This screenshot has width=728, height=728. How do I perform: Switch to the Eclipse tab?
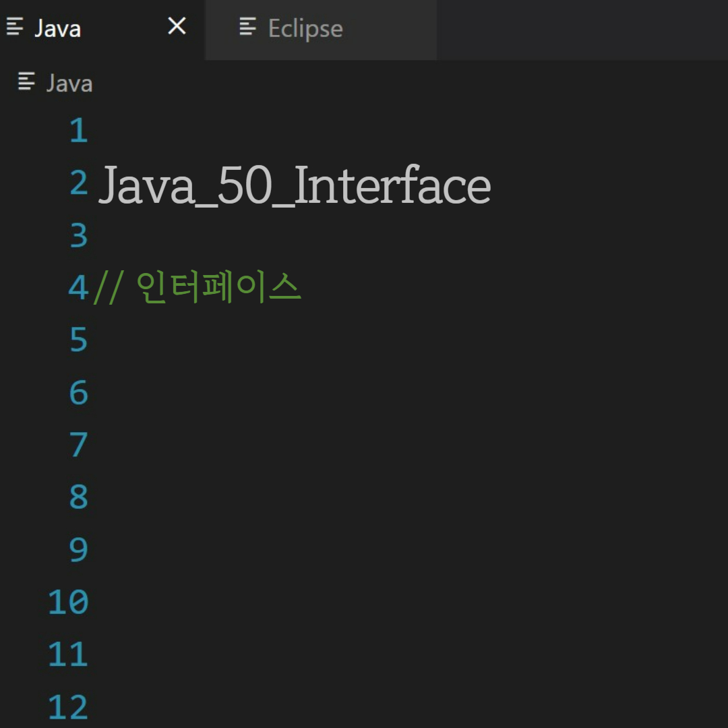[320, 29]
